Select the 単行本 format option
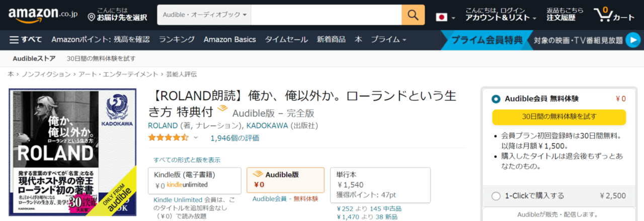The width and height of the screenshot is (644, 221). pos(380,181)
